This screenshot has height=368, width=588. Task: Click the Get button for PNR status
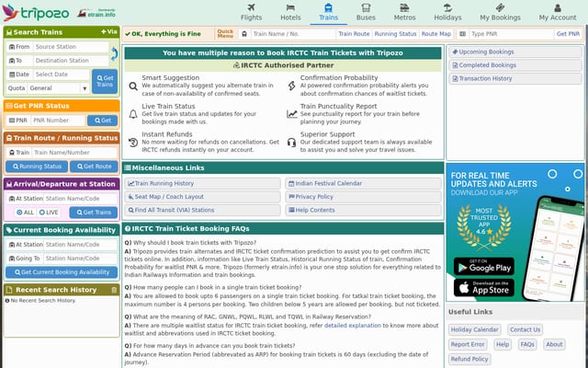[102, 121]
